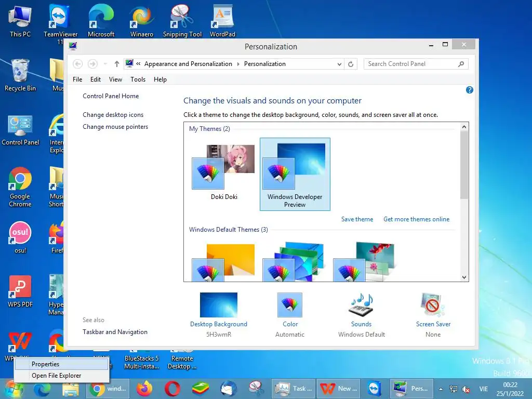
Task: Open Edge from the taskbar
Action: point(42,389)
